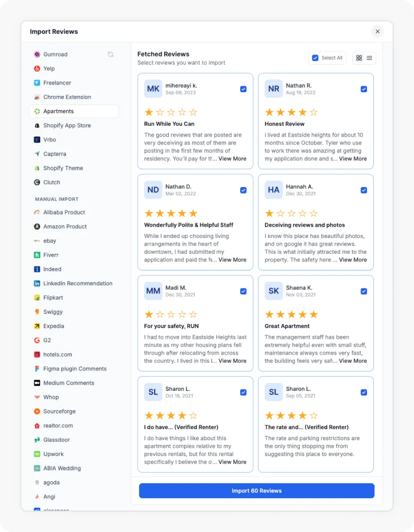Switch reviews to grid view layout

tap(358, 58)
